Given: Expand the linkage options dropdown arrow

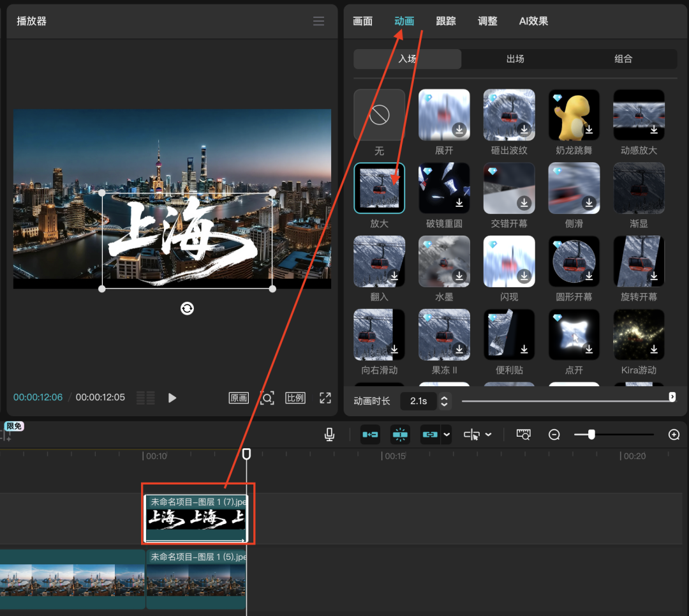Looking at the screenshot, I should [x=447, y=435].
